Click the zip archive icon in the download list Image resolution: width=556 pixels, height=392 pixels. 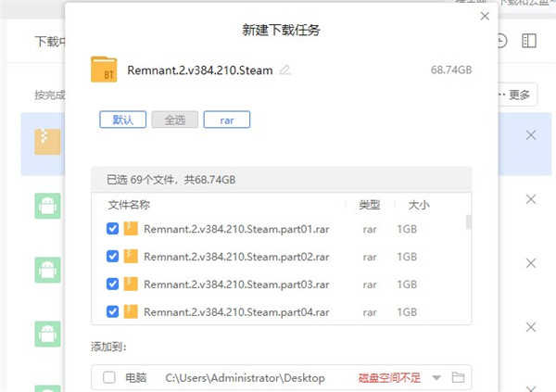point(47,140)
